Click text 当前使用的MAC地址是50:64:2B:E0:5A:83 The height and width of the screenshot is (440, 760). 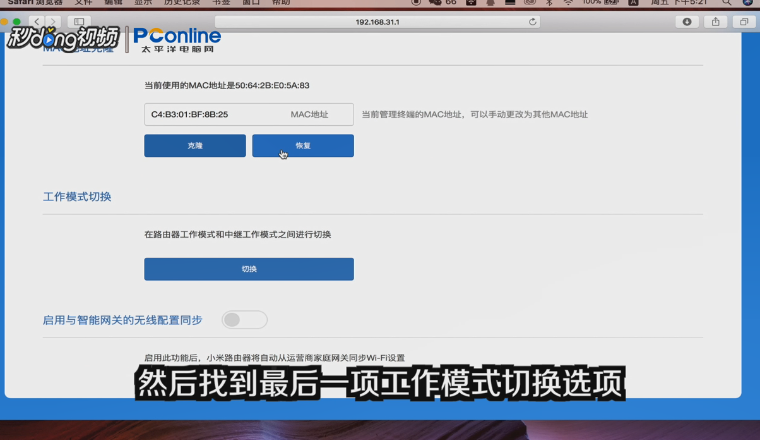point(227,85)
